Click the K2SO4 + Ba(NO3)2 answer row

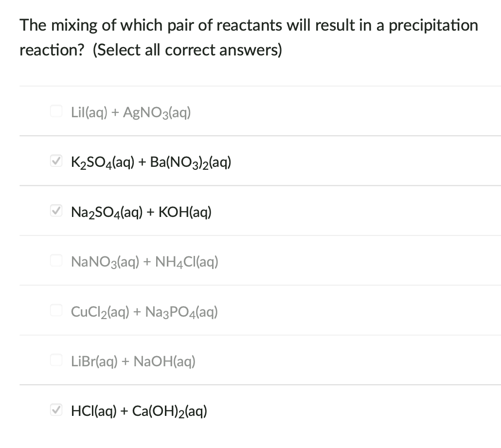tap(151, 162)
